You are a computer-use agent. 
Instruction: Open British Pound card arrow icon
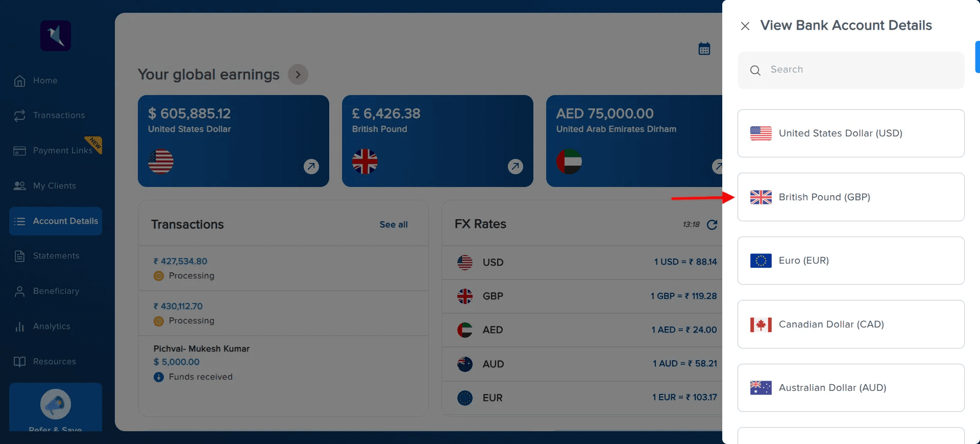pyautogui.click(x=516, y=167)
